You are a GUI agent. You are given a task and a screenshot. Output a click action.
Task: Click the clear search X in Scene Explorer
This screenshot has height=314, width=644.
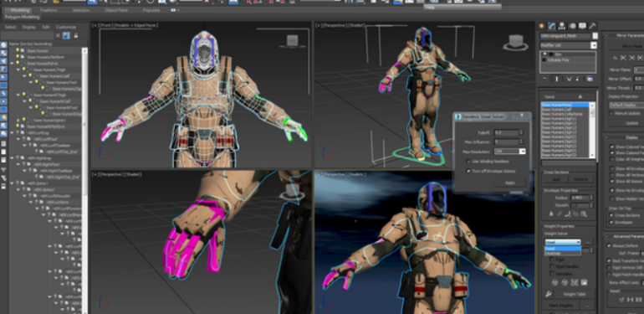[x=58, y=36]
